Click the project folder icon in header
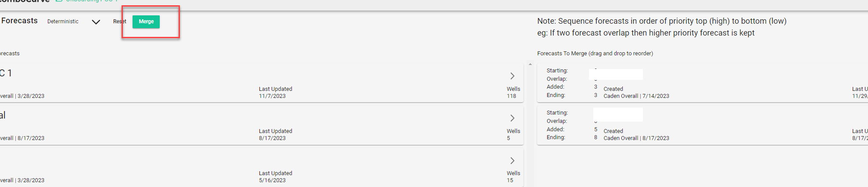Screen dimensions: 868x187 pyautogui.click(x=59, y=1)
